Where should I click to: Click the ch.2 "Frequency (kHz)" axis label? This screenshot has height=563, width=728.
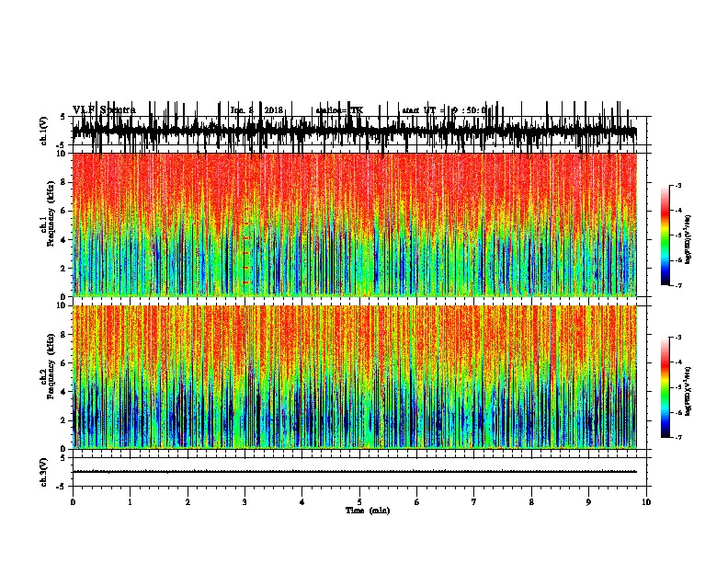click(51, 366)
